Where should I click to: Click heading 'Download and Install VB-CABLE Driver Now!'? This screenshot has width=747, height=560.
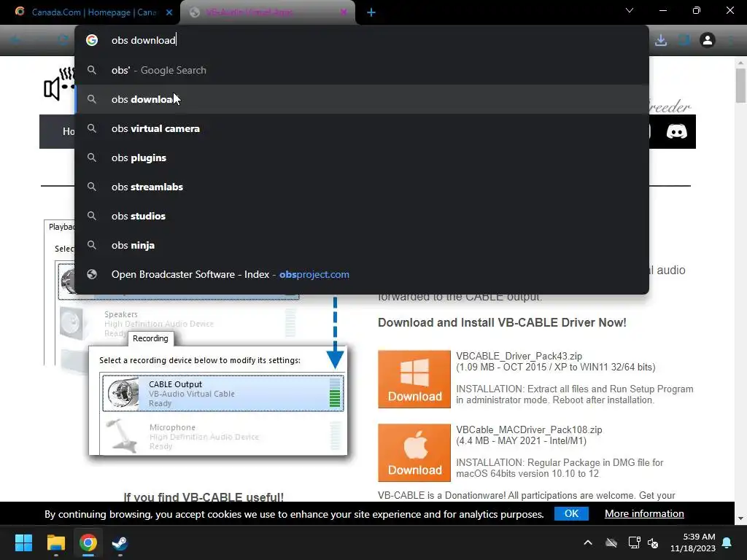(502, 322)
